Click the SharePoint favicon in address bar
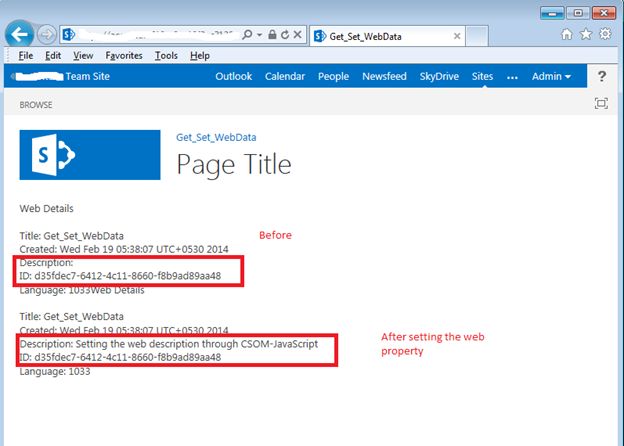 tap(69, 35)
